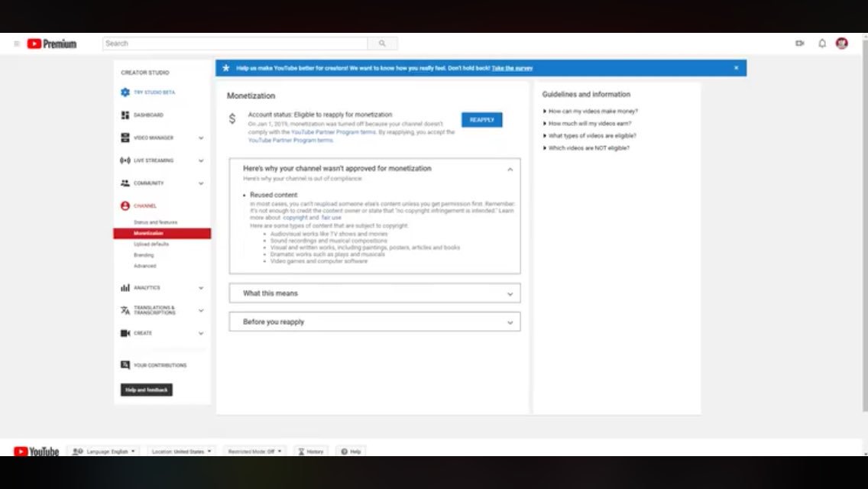This screenshot has height=489, width=868.
Task: Expand the Analytics section chevron
Action: [201, 288]
